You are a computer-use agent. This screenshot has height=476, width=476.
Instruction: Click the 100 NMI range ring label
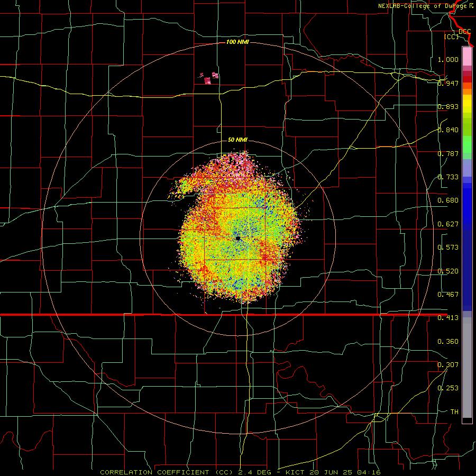[237, 42]
